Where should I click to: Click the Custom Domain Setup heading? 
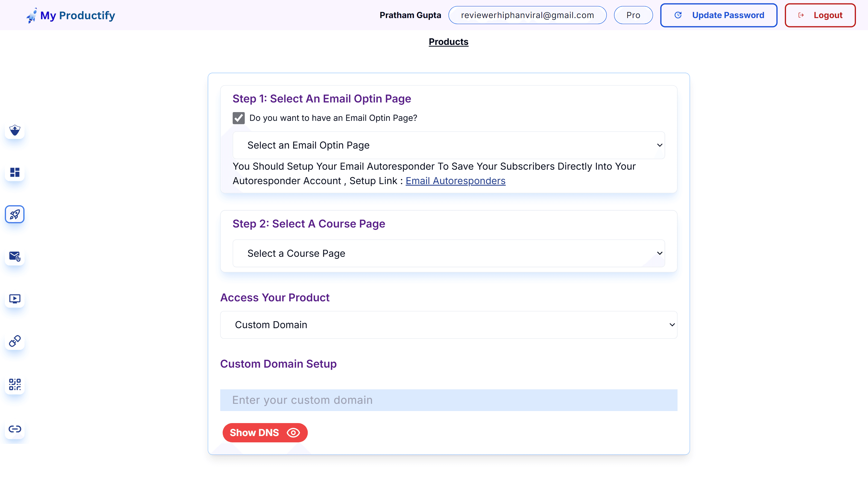(x=278, y=364)
